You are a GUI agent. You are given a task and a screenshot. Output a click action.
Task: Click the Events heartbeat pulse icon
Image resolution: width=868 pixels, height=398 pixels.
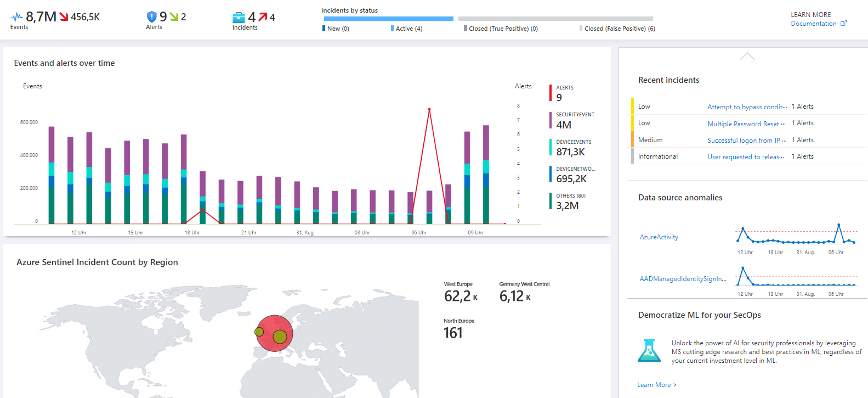[x=16, y=17]
